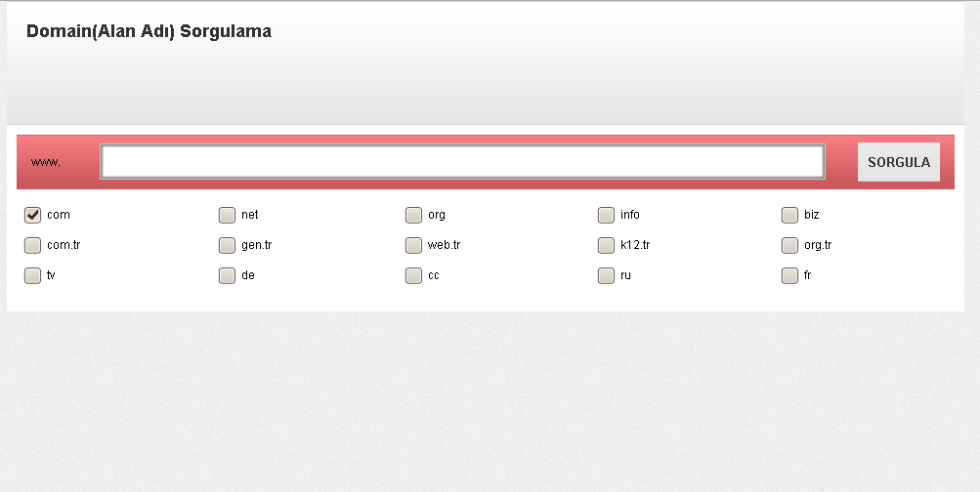980x492 pixels.
Task: Check the biz extension box
Action: tap(789, 215)
